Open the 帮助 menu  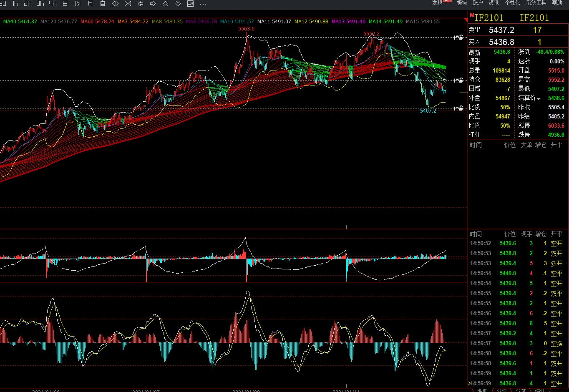[557, 3]
